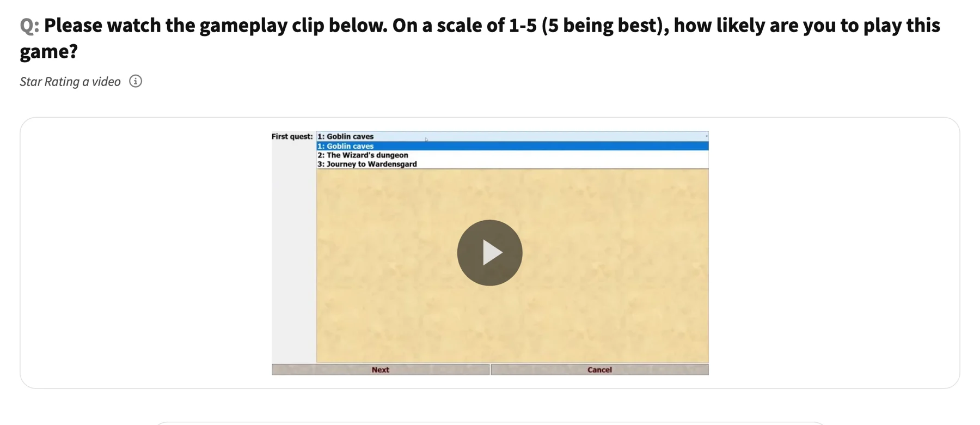This screenshot has height=425, width=980.
Task: Click the 'Star Rating a video' label
Action: tap(70, 82)
